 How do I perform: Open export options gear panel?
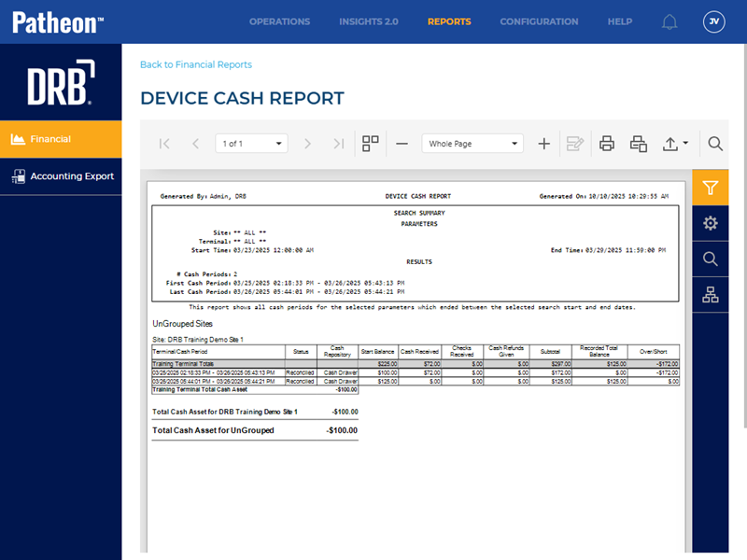711,223
